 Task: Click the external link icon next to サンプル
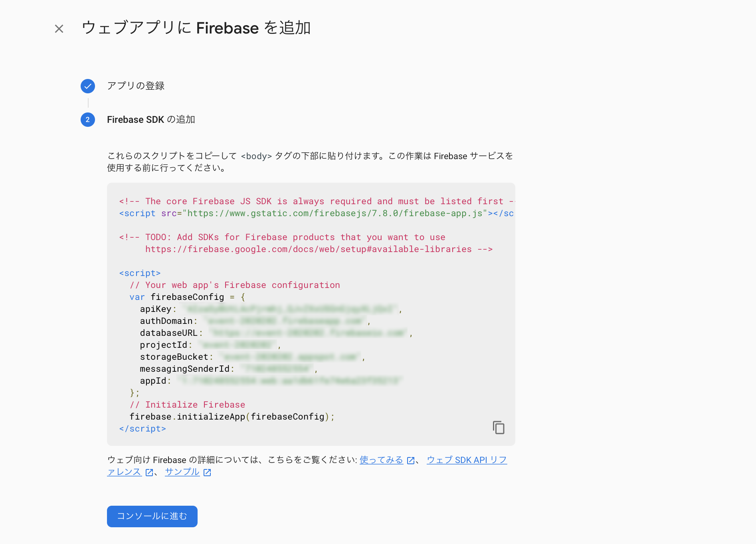point(207,473)
